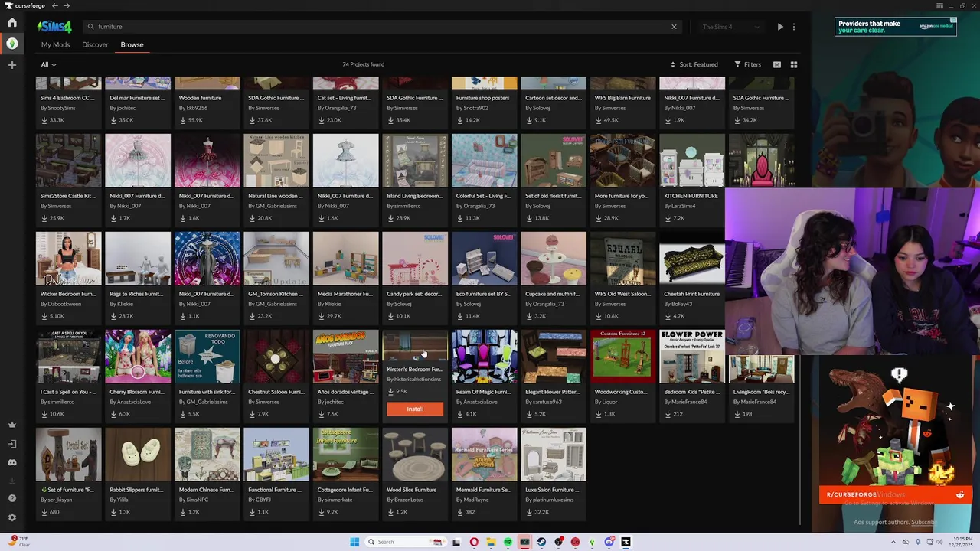
Task: Open Media Marathoner Furniture title
Action: point(345,294)
